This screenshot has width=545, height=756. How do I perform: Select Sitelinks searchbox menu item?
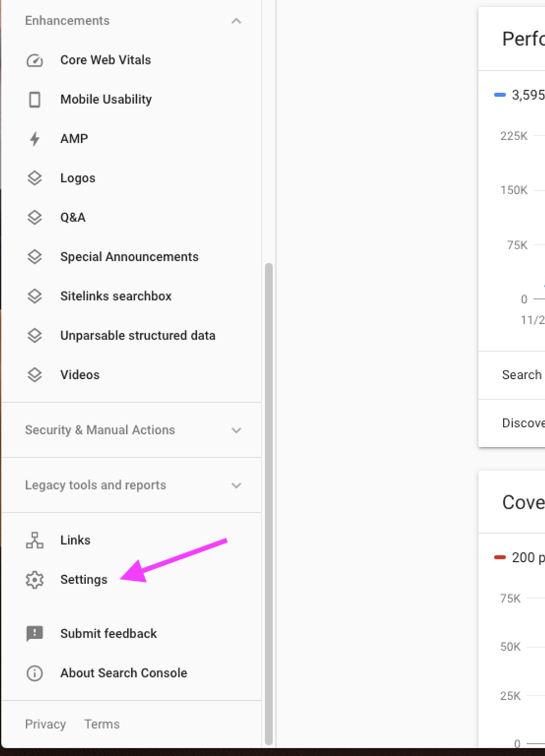pyautogui.click(x=116, y=297)
